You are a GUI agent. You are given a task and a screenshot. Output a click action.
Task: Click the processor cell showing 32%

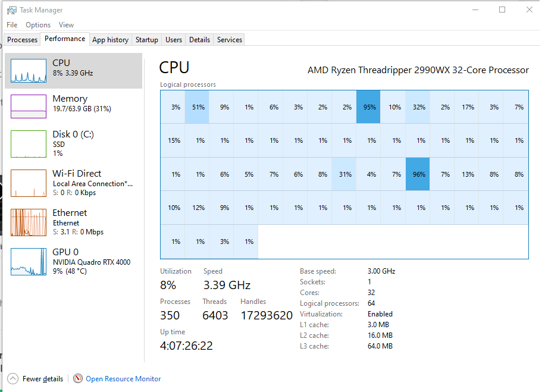[x=418, y=107]
